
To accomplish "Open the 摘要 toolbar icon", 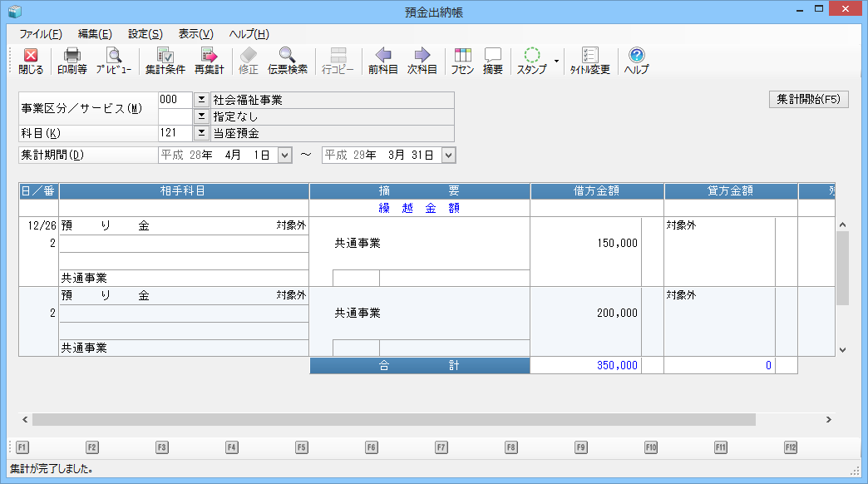I will 493,62.
